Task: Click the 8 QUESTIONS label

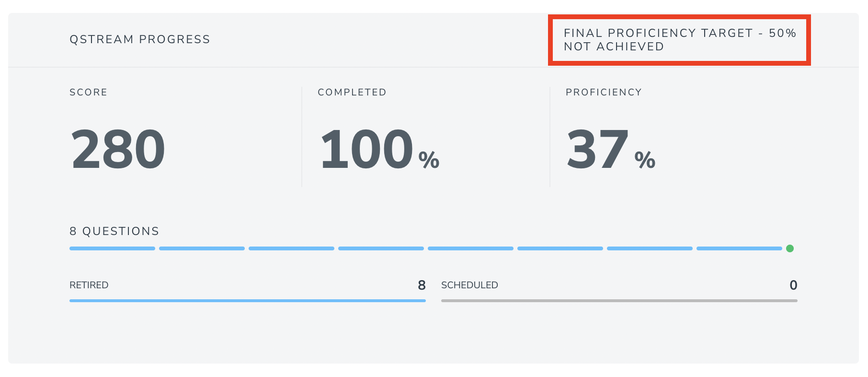Action: (114, 231)
